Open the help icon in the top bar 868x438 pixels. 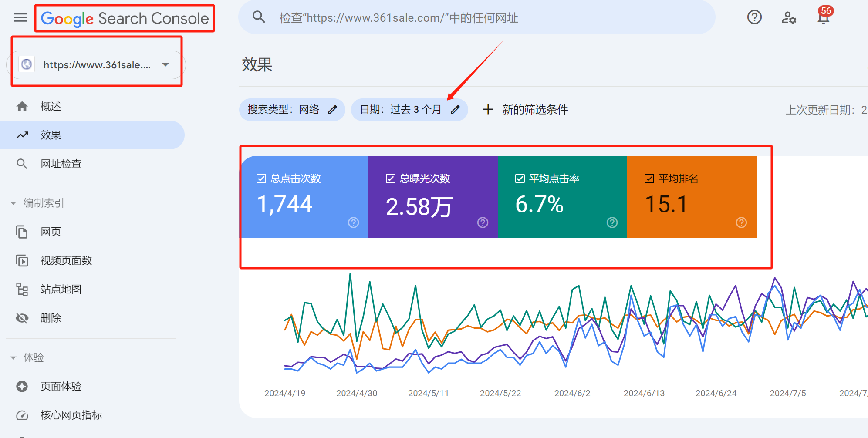coord(754,17)
